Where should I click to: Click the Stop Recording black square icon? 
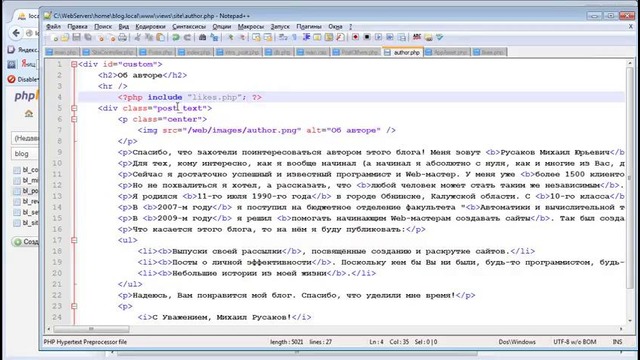[367, 37]
